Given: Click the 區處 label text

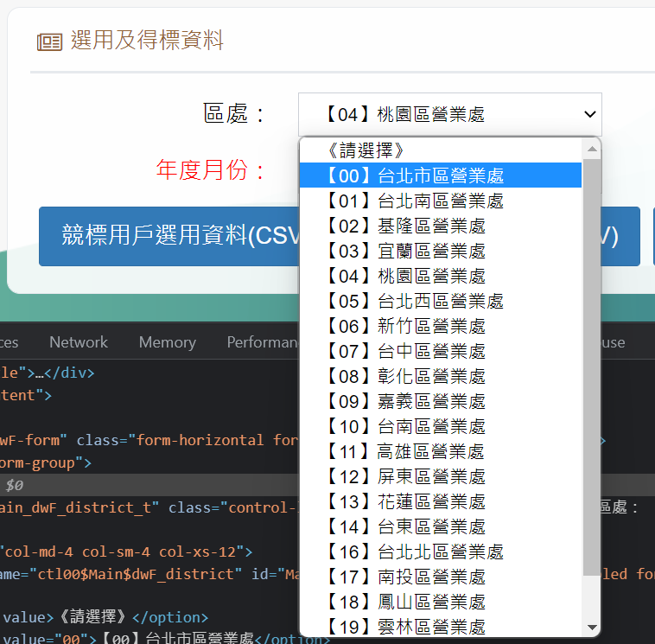Looking at the screenshot, I should pos(233,113).
